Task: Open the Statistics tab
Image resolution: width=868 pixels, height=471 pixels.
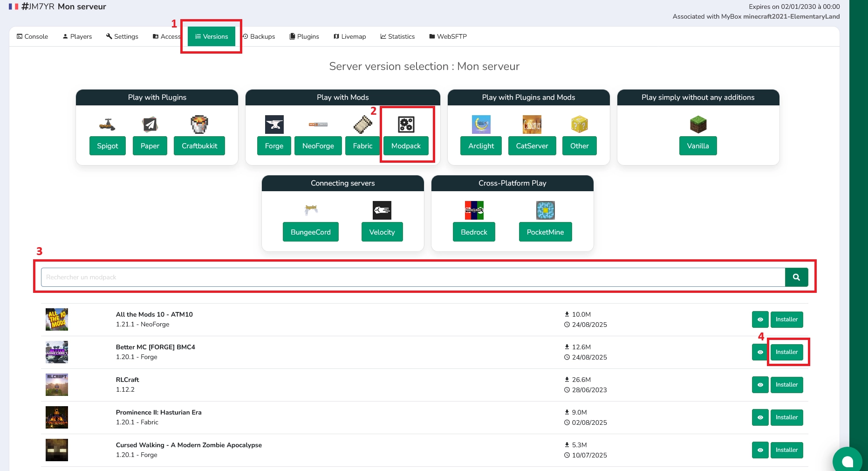Action: pos(397,36)
